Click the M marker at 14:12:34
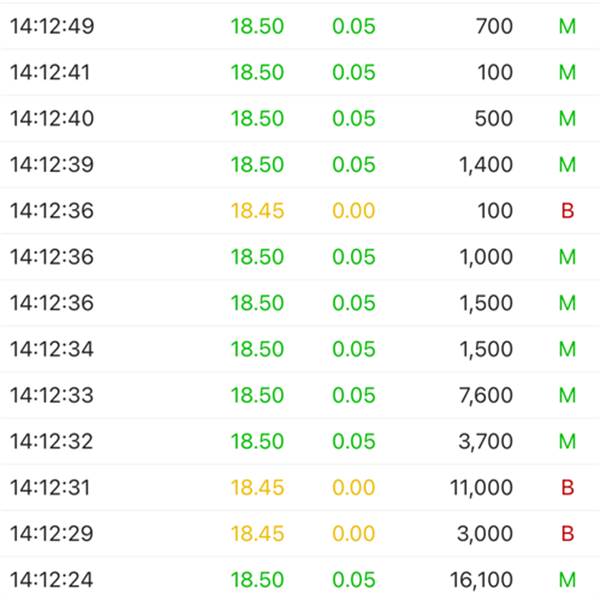The width and height of the screenshot is (600, 600). click(567, 349)
